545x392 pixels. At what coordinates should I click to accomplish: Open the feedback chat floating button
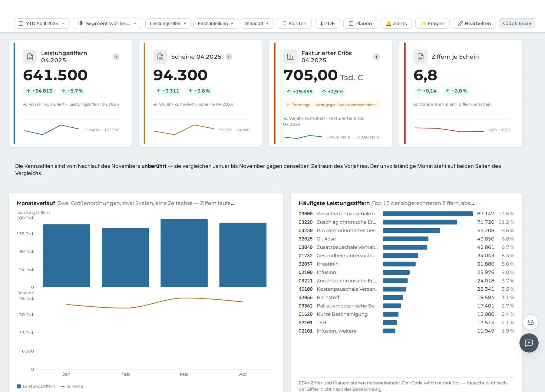pyautogui.click(x=529, y=343)
